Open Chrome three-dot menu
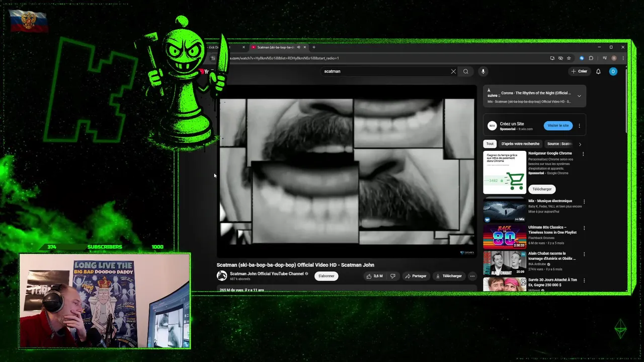Viewport: 644px width, 362px height. 623,58
